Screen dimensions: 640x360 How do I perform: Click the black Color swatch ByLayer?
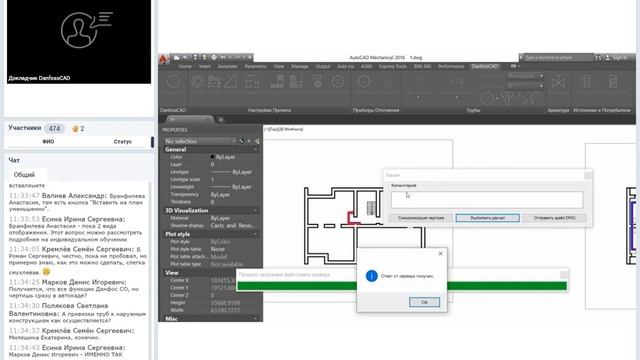pos(212,157)
